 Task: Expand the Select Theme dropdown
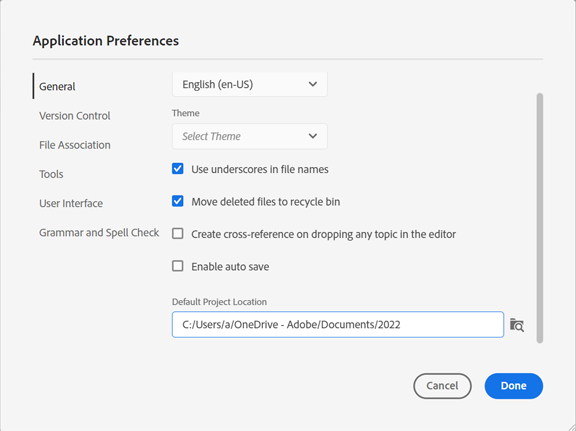coord(250,136)
